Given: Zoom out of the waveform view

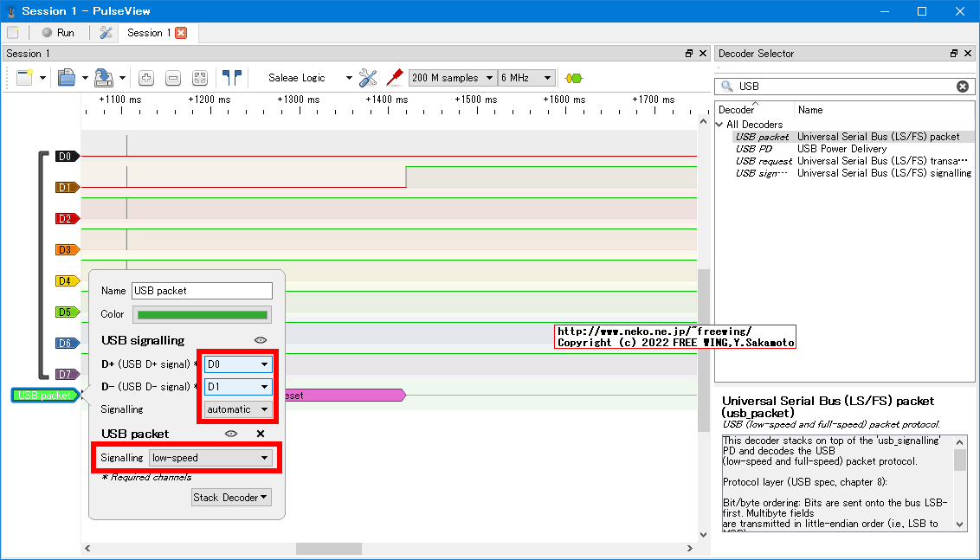Looking at the screenshot, I should coord(173,77).
